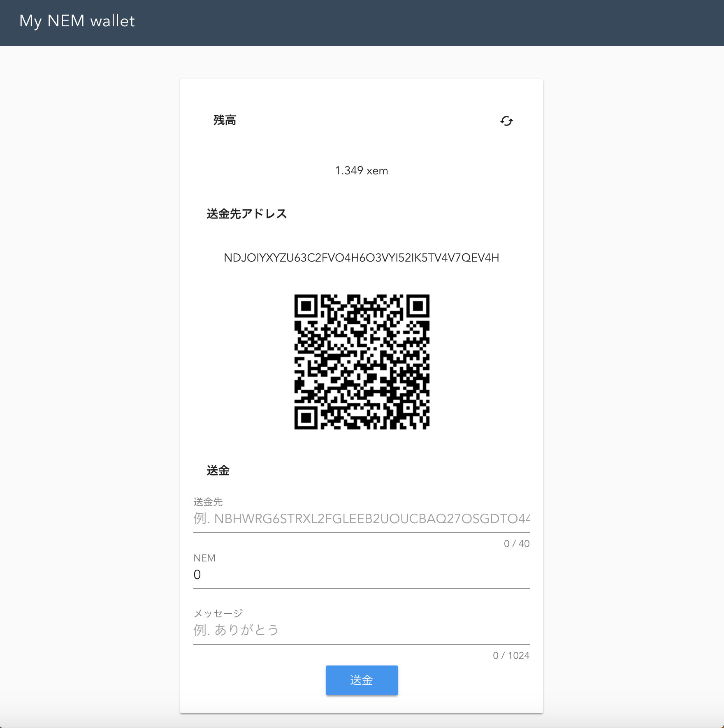This screenshot has width=724, height=728.
Task: Click the balance value 1.349 xem
Action: [361, 170]
